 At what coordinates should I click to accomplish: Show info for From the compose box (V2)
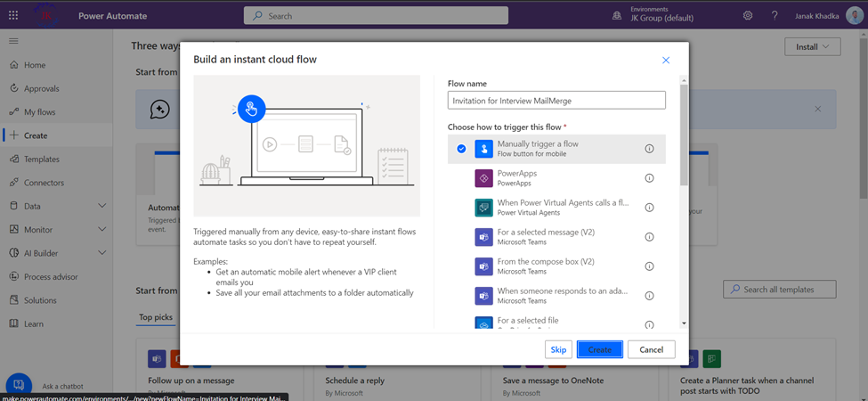point(650,266)
